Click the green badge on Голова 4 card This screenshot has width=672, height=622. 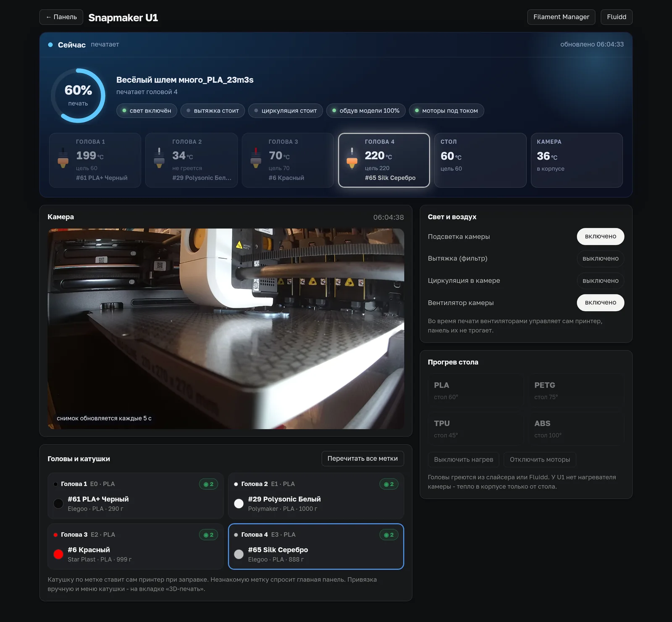point(389,535)
